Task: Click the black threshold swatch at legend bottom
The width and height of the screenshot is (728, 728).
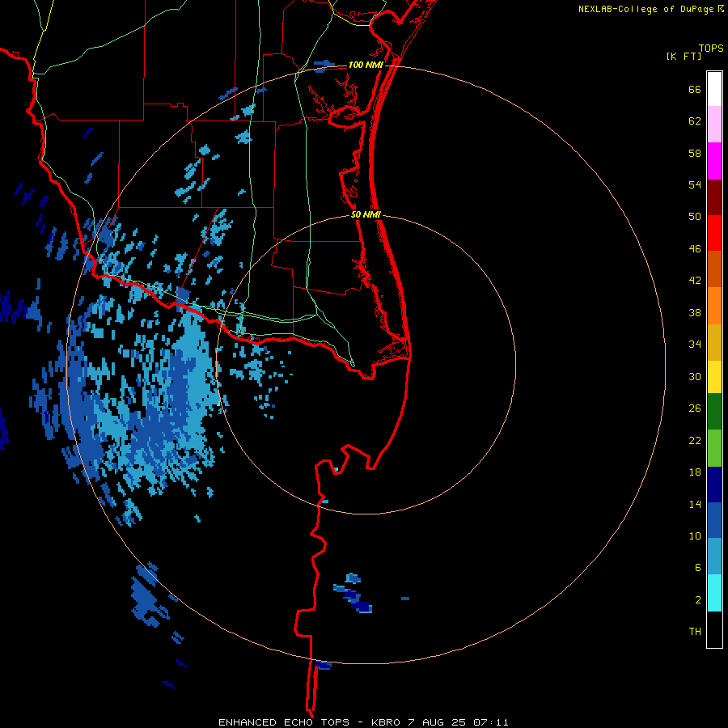Action: pyautogui.click(x=714, y=629)
